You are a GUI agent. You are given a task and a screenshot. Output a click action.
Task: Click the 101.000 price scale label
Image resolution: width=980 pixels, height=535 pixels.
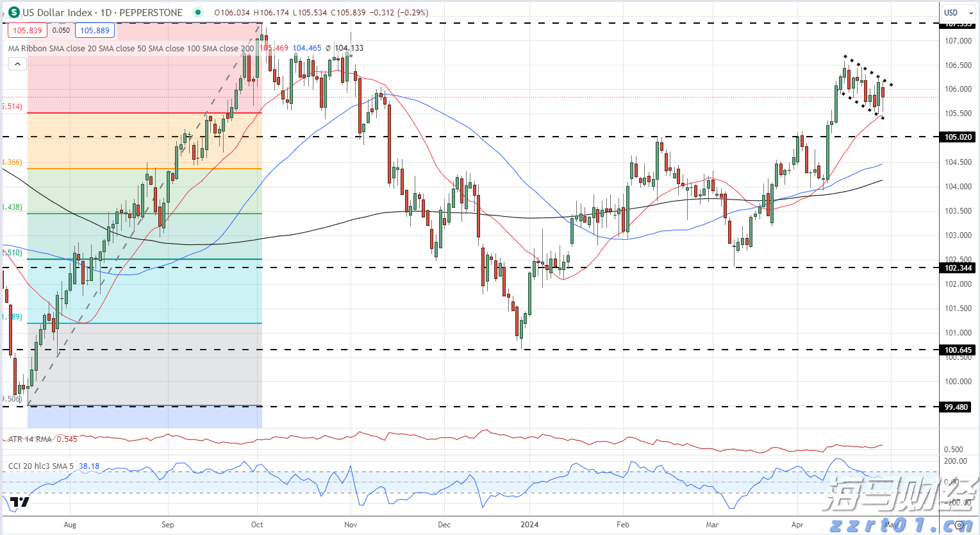958,333
